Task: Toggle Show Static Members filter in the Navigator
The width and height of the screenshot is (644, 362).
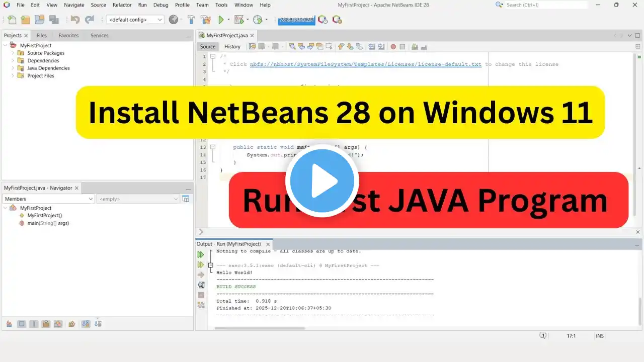Action: [x=34, y=324]
